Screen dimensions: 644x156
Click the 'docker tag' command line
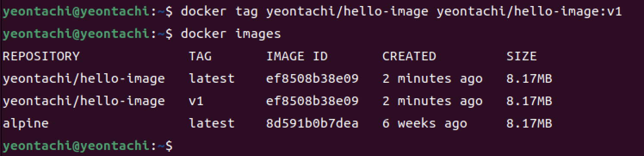(312, 12)
